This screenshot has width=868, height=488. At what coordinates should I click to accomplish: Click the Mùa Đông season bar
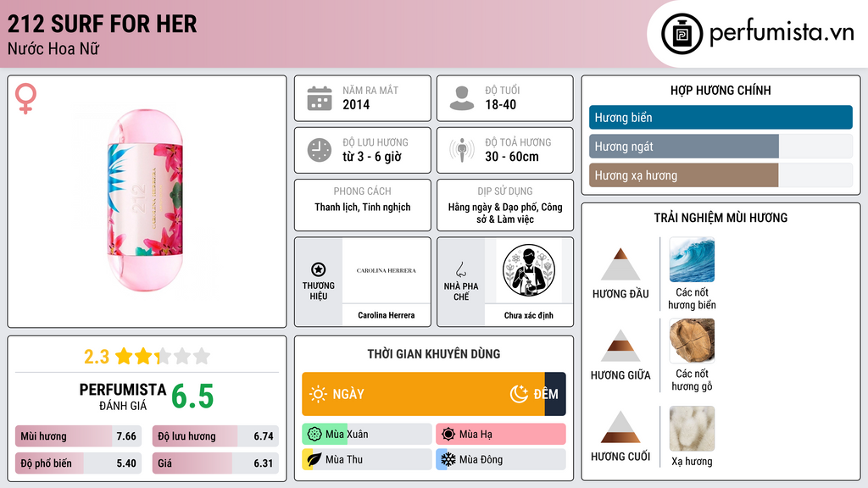(x=500, y=459)
